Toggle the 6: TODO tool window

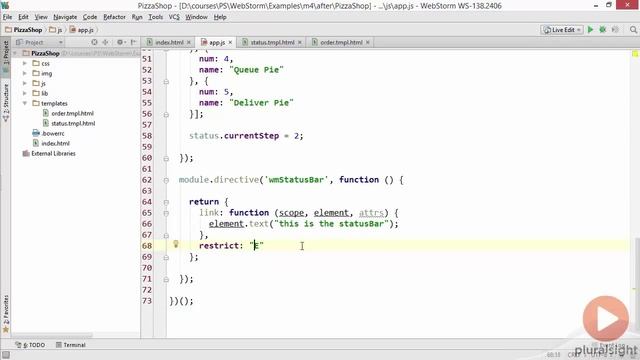click(30, 345)
